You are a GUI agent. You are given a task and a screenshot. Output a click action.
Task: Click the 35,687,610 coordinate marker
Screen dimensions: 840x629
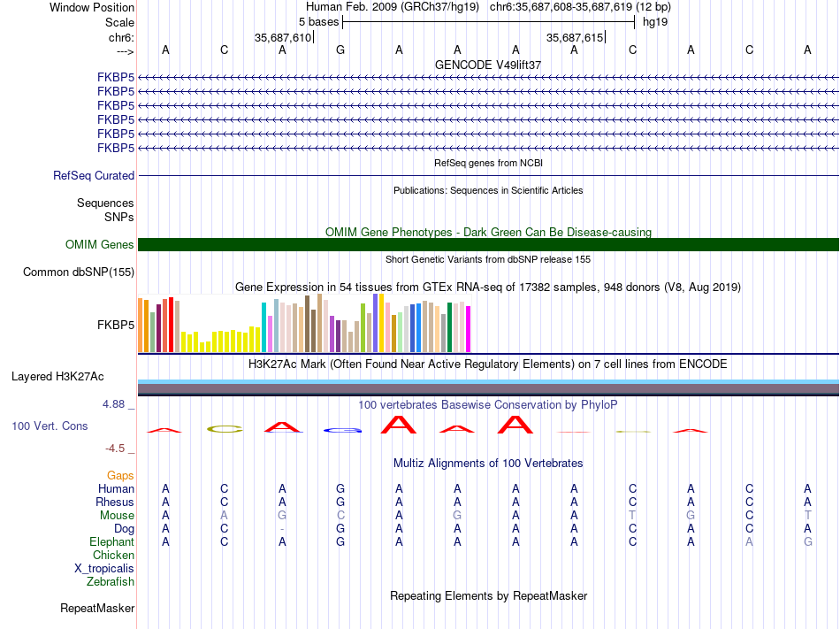[283, 37]
